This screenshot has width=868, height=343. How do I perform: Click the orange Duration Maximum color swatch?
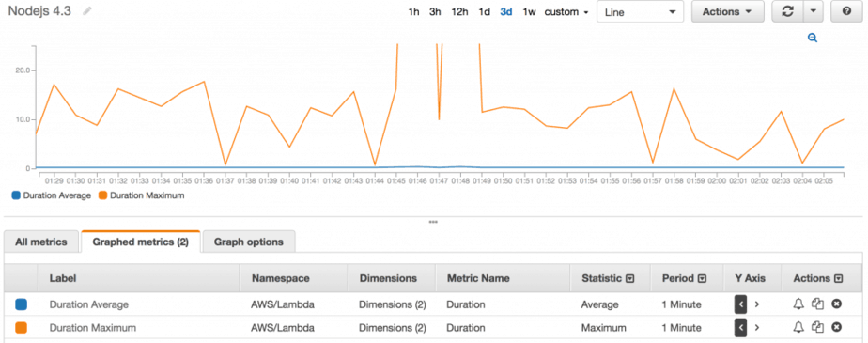[x=21, y=327]
